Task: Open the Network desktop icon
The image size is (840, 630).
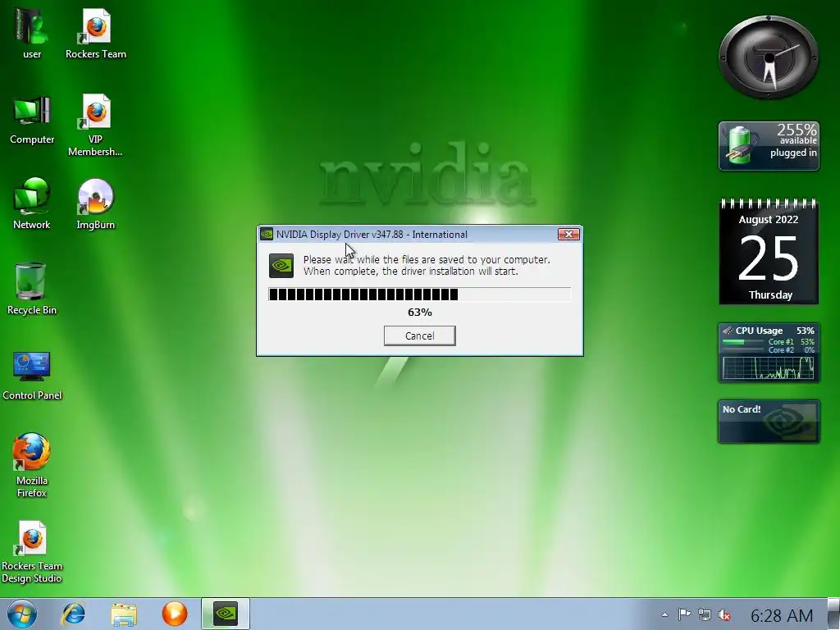Action: coord(32,203)
